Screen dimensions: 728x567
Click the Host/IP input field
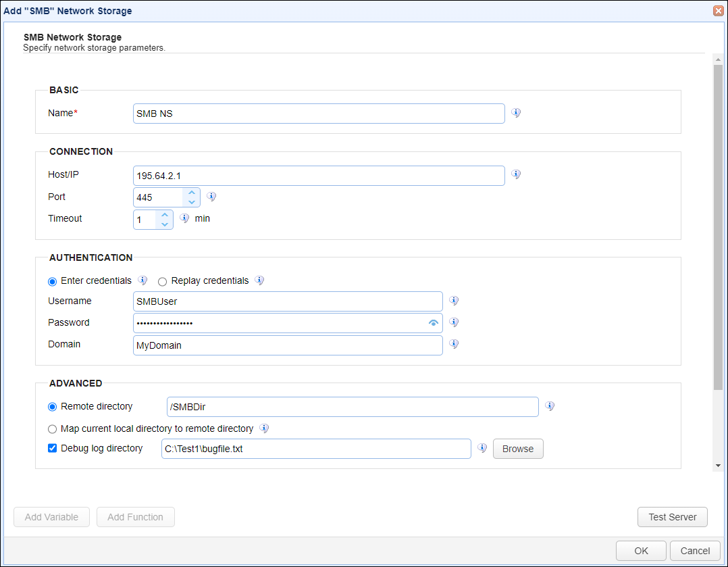coord(319,176)
